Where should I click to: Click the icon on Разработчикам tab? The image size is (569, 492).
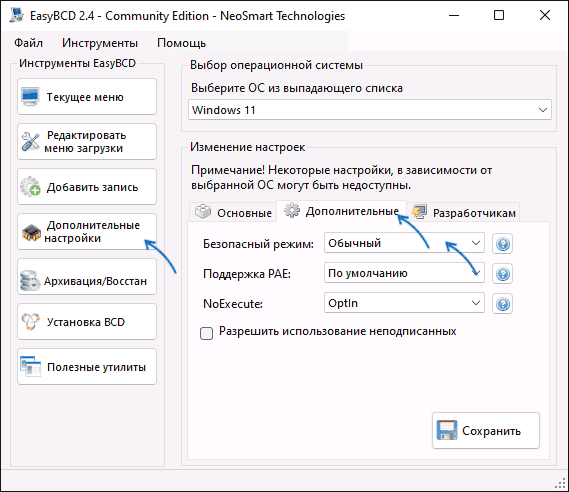[x=419, y=212]
